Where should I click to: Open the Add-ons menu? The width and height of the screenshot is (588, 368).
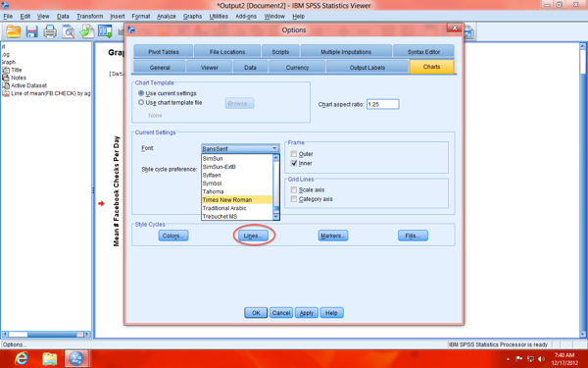[x=246, y=16]
